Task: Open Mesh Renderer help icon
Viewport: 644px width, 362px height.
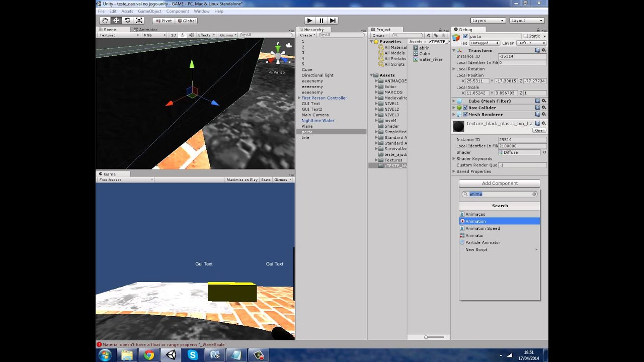Action: pos(538,114)
